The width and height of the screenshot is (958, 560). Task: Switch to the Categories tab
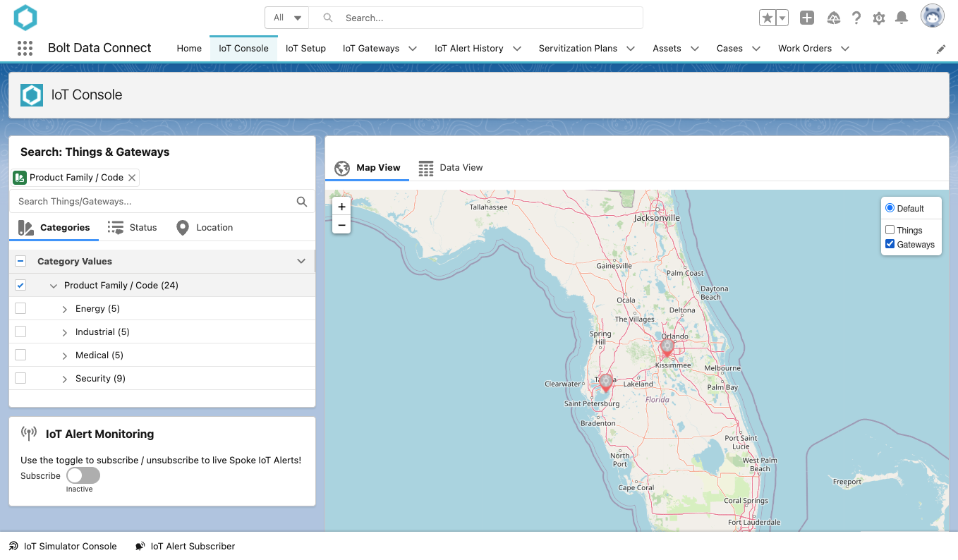point(54,228)
